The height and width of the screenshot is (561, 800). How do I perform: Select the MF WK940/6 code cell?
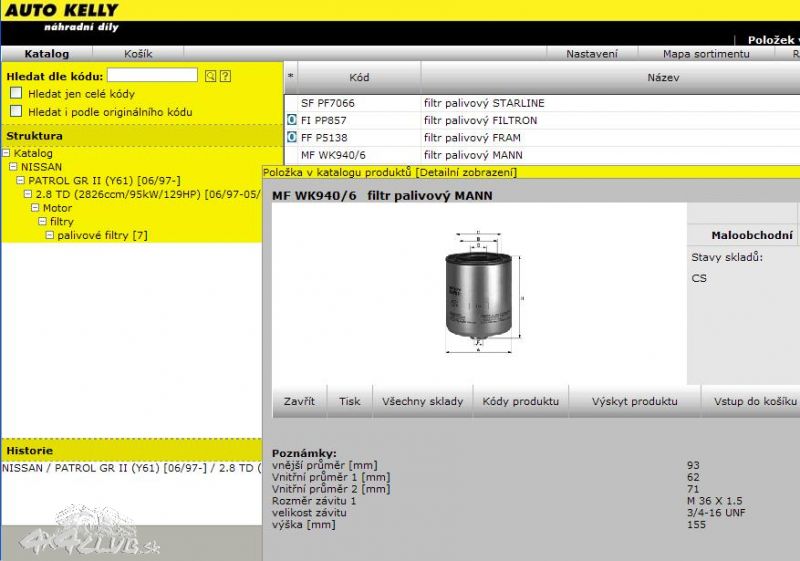coord(333,155)
